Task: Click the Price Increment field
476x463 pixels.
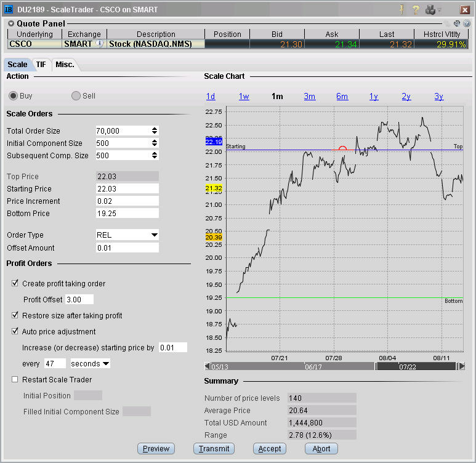Action: (127, 201)
